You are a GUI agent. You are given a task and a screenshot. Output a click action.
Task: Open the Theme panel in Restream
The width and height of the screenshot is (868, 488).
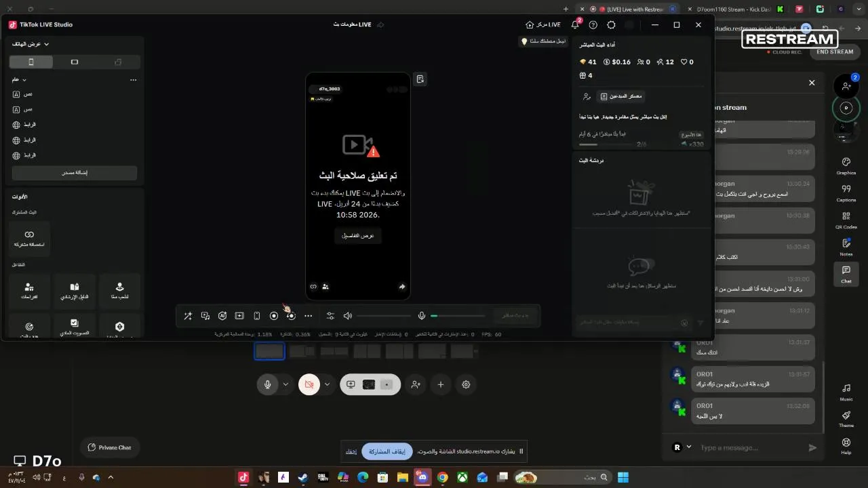click(x=846, y=419)
